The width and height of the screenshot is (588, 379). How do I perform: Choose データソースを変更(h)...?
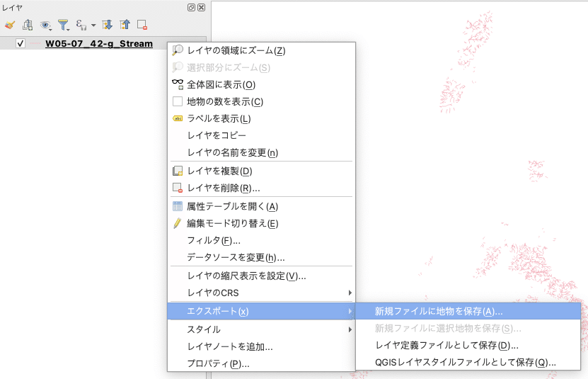[x=261, y=257]
